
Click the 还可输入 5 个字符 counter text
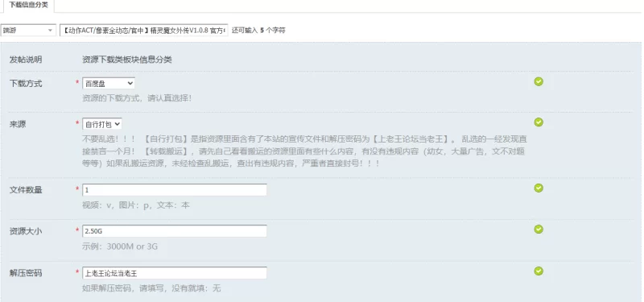258,31
